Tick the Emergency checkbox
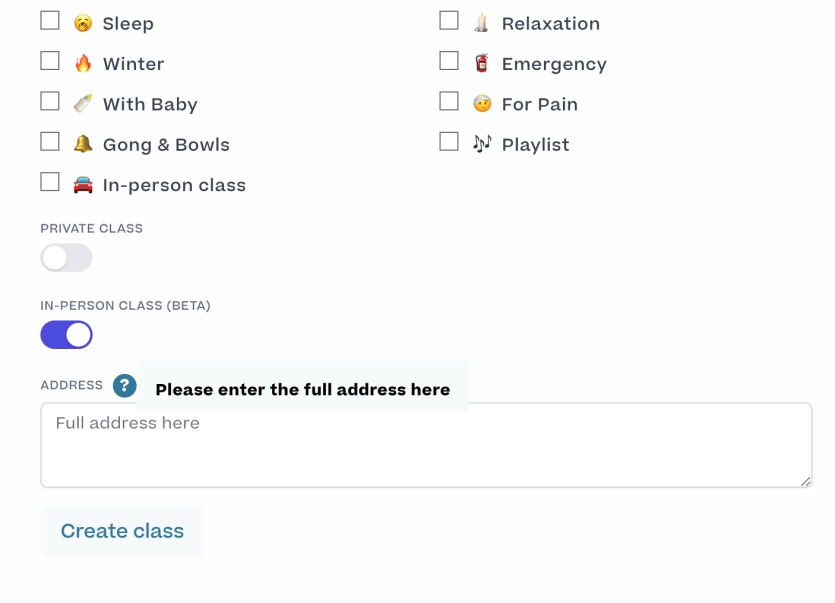Viewport: 835px width, 603px height. (449, 61)
